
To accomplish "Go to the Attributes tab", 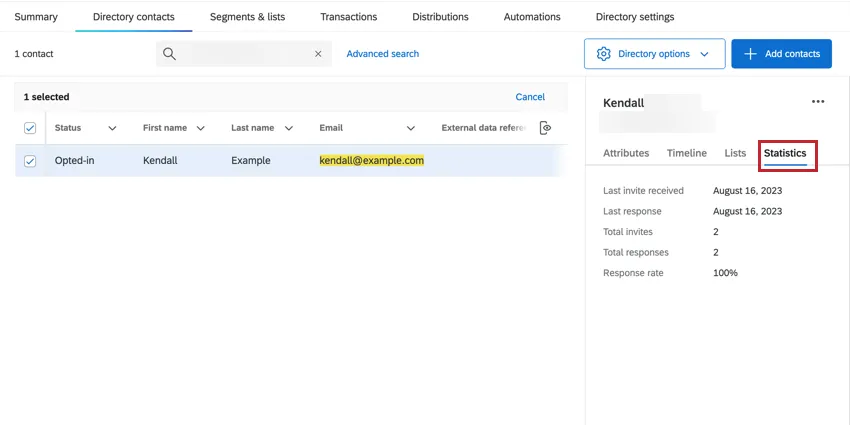I will click(626, 153).
